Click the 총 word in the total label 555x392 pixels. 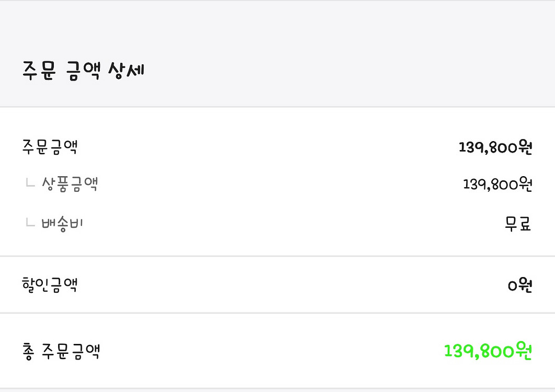[x=28, y=351]
